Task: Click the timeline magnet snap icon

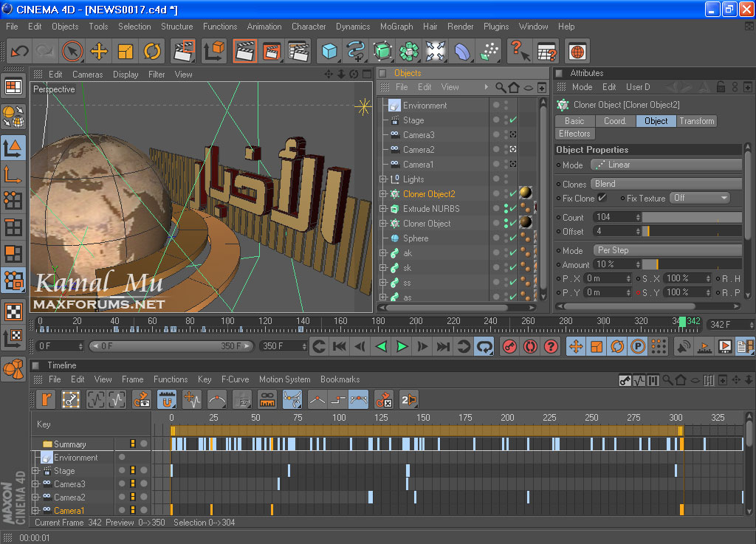Action: [167, 399]
